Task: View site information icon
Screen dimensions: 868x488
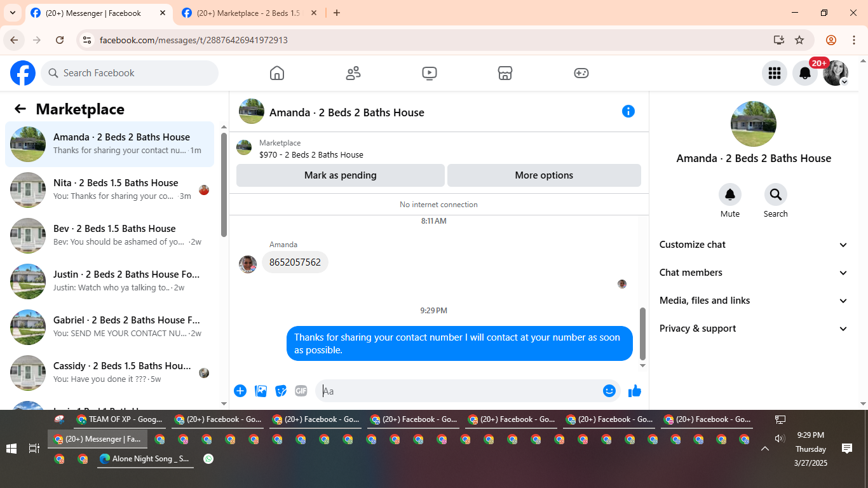Action: point(88,40)
